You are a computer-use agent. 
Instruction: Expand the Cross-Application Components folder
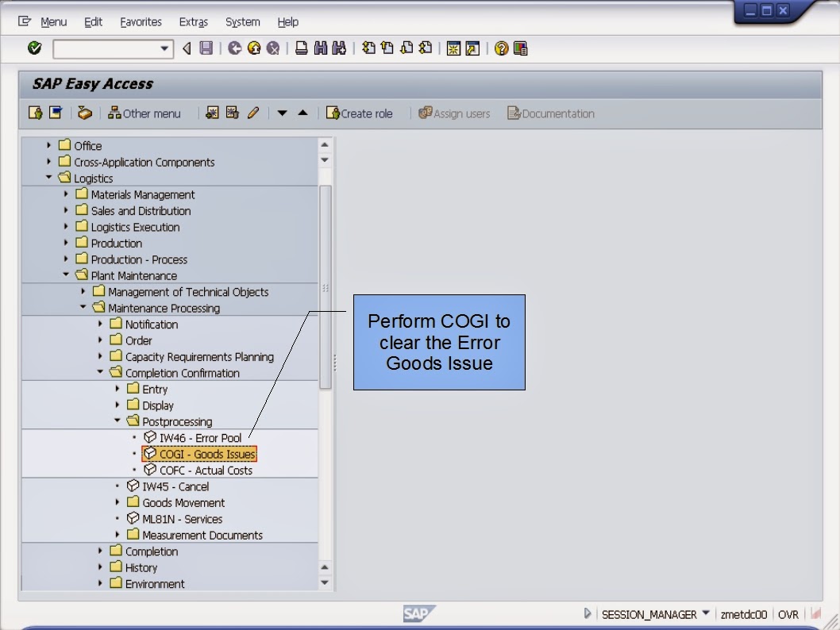(48, 161)
